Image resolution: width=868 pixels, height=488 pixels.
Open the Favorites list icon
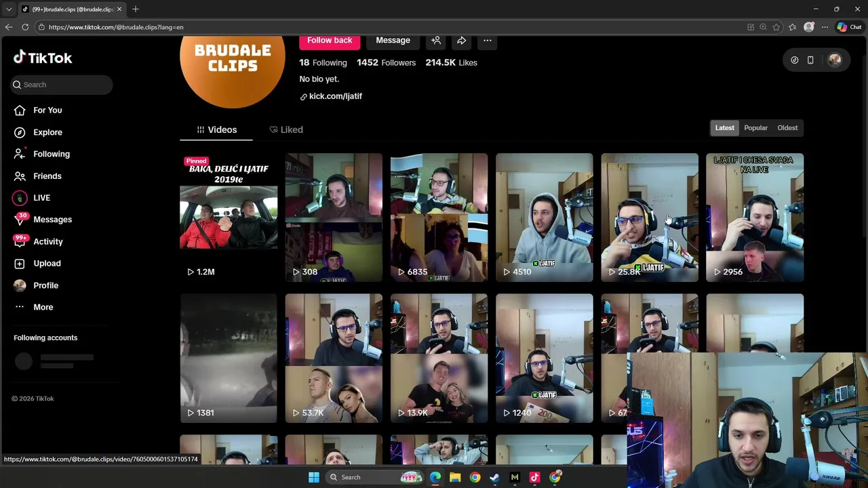[793, 27]
